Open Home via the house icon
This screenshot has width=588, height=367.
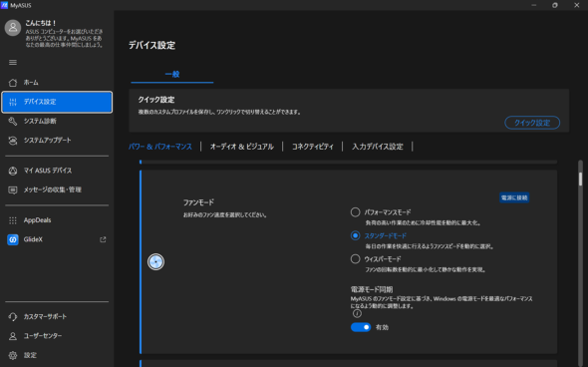(13, 83)
